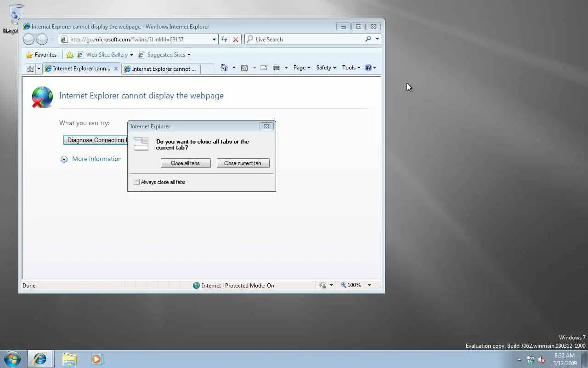
Task: Open the Page menu
Action: [x=302, y=68]
